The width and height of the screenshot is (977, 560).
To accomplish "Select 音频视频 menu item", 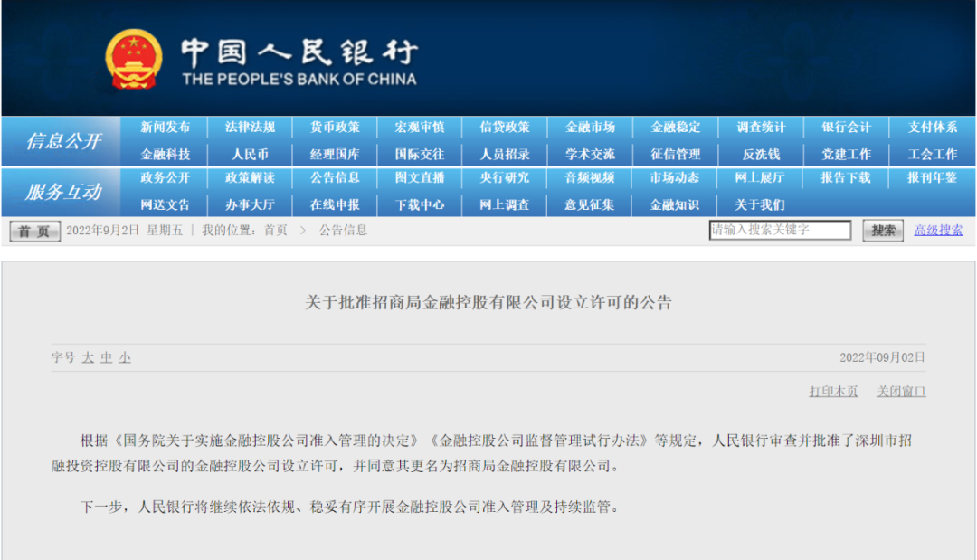I will 590,177.
